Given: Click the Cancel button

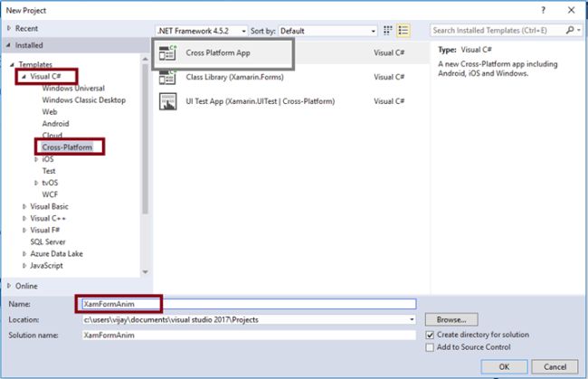Looking at the screenshot, I should [x=555, y=366].
